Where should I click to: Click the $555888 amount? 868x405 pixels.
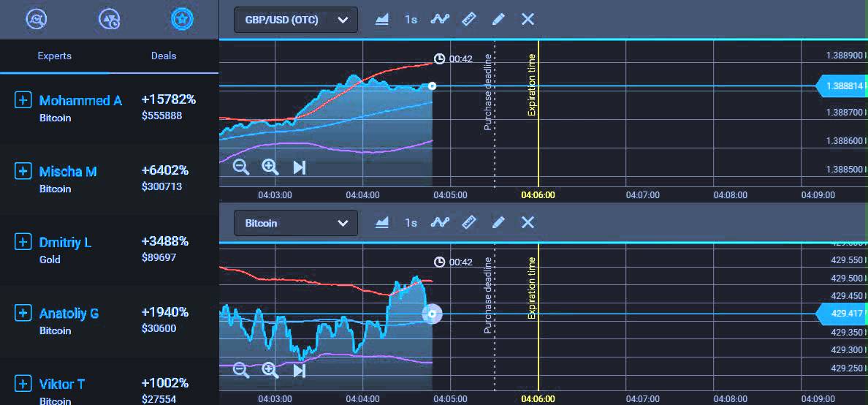[x=161, y=116]
